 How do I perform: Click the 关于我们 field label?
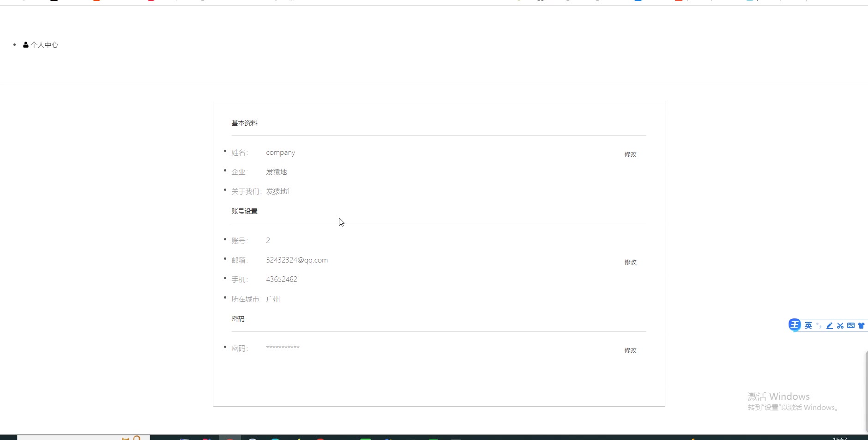click(x=247, y=191)
